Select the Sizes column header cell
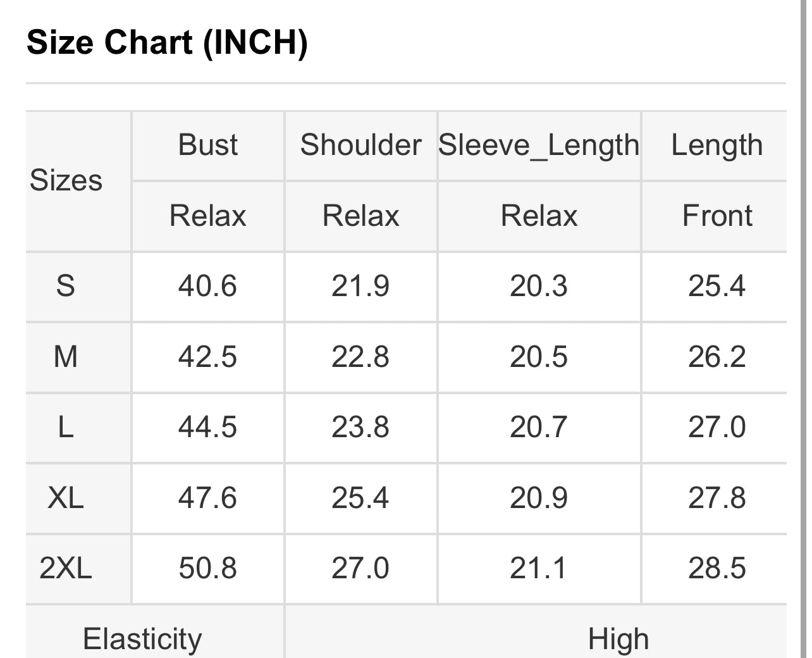The image size is (812, 658). click(66, 181)
